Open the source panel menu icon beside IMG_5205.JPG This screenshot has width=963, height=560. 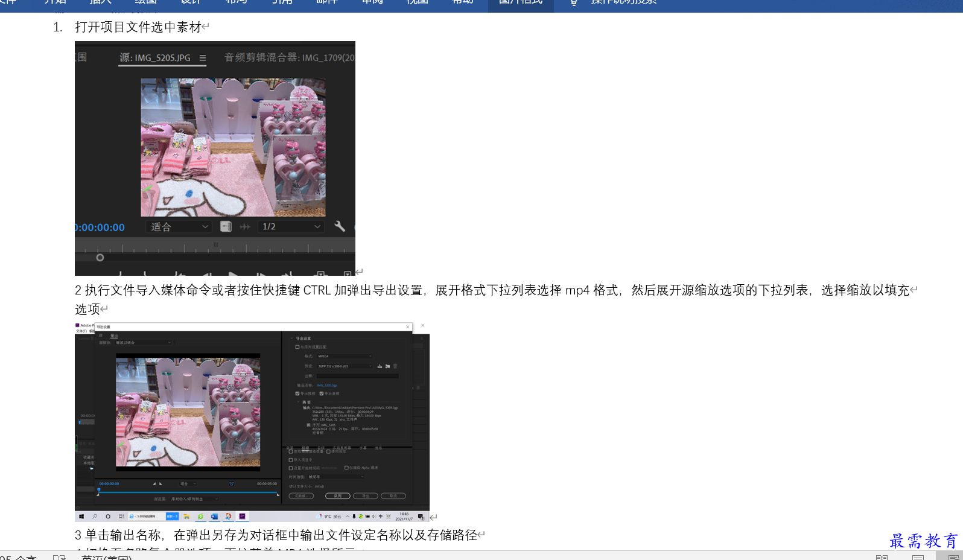coord(203,58)
